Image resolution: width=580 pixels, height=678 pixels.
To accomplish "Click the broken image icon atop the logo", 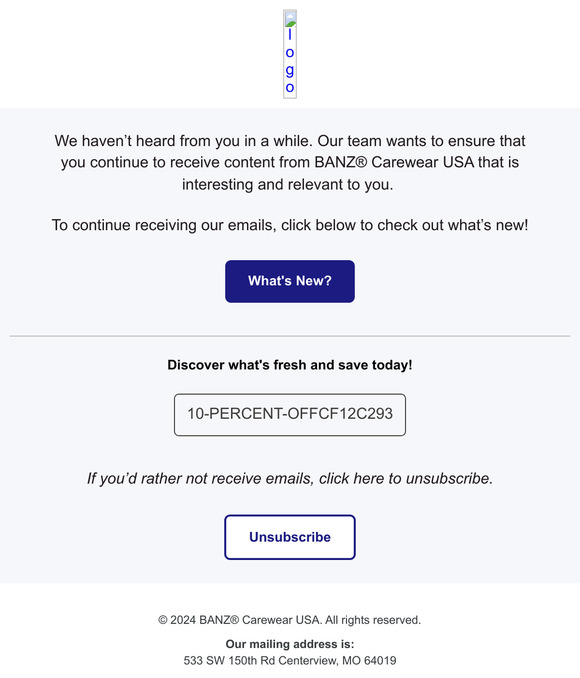I will (290, 19).
